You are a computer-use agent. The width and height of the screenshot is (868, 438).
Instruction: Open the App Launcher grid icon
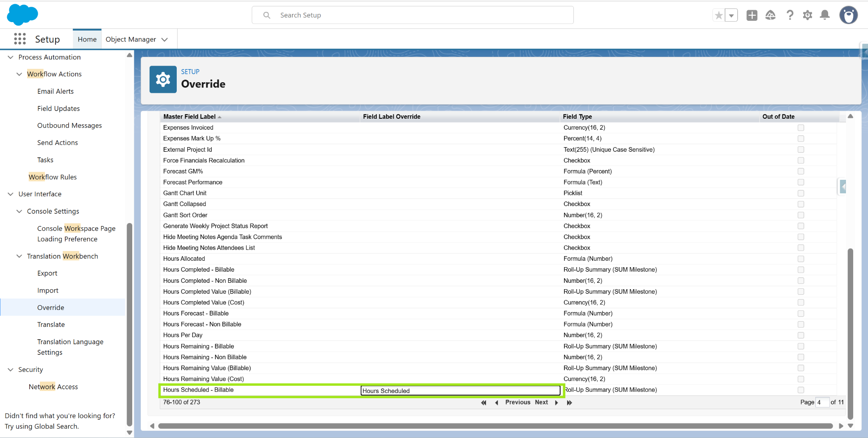20,39
